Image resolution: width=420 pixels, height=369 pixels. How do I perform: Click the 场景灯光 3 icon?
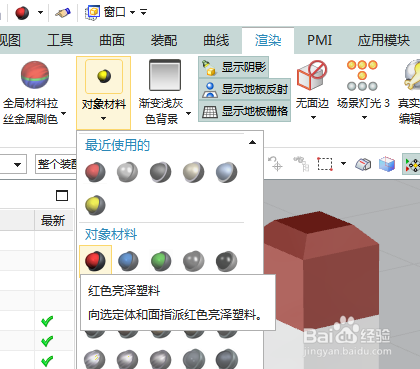tap(362, 75)
